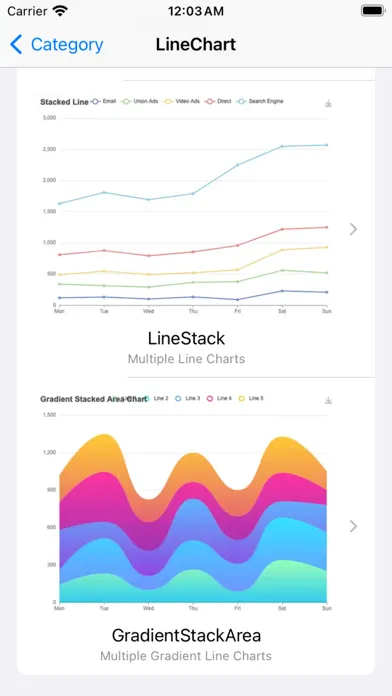The width and height of the screenshot is (392, 696).
Task: Go back to Category
Action: coord(57,45)
